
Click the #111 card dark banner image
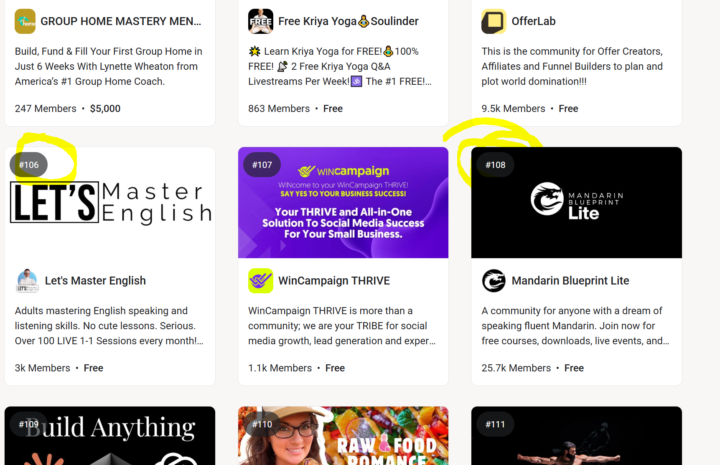point(576,436)
